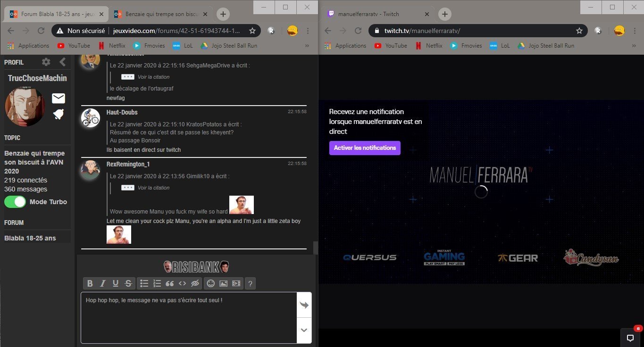Toggle strikethrough formatting in message editor
This screenshot has width=644, height=347.
coord(128,283)
